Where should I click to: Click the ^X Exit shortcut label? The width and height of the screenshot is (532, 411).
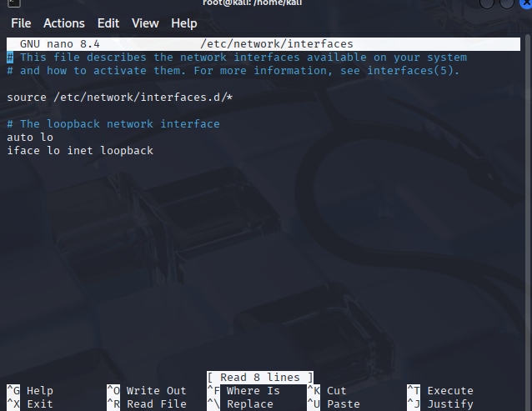30,403
